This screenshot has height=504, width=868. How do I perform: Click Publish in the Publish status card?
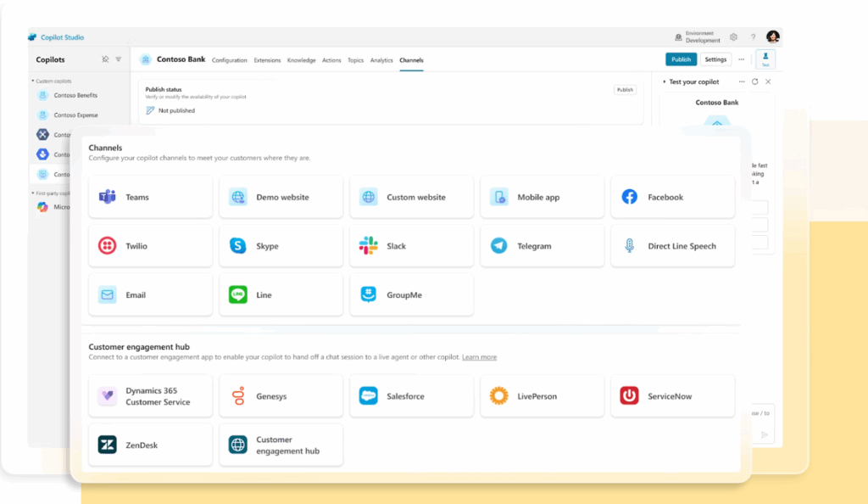point(625,90)
